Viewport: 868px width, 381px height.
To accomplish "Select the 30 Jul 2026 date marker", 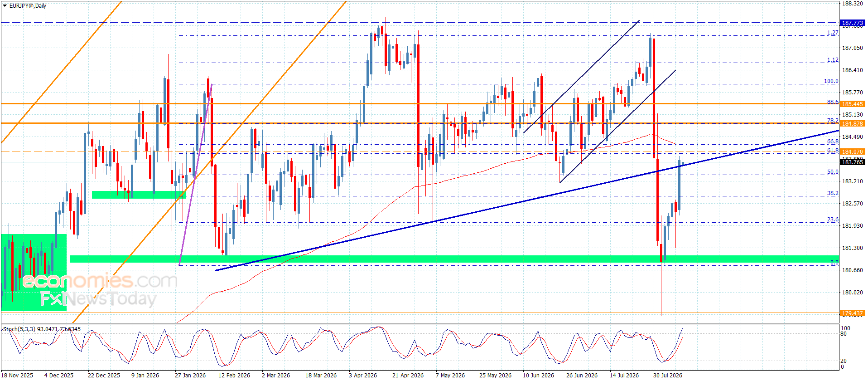I will click(x=667, y=375).
